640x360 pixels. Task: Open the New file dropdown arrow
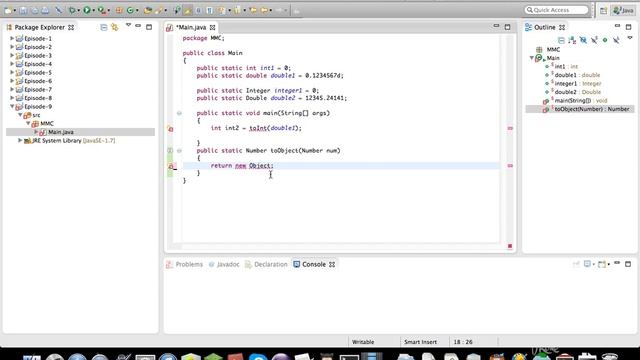click(x=15, y=11)
